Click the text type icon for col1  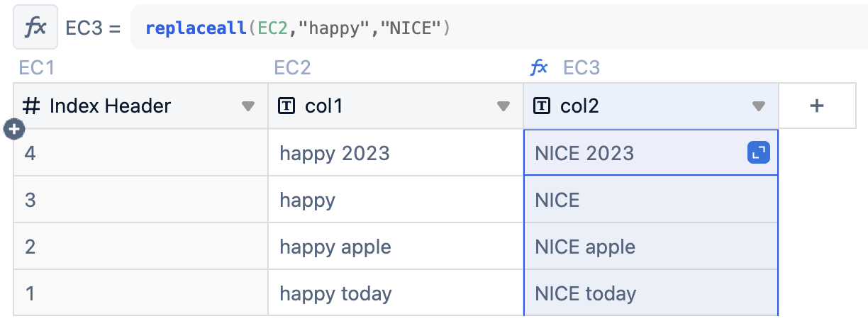pyautogui.click(x=286, y=106)
